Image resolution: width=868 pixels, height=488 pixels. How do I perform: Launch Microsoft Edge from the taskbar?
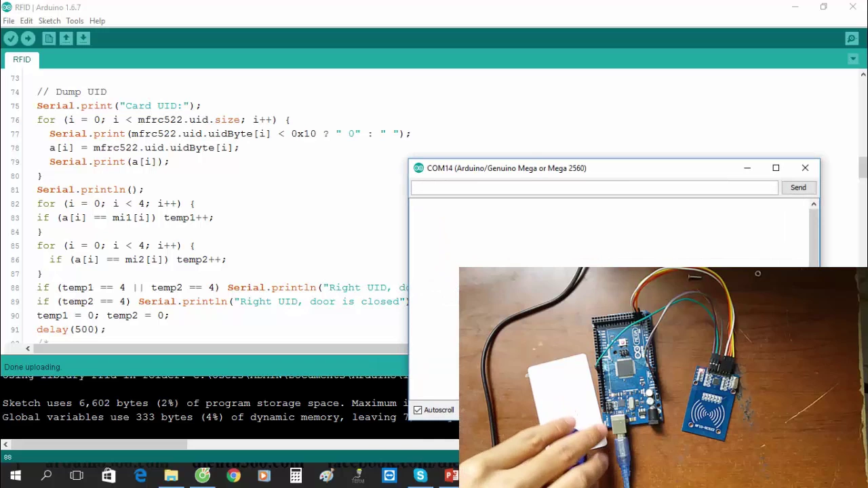[140, 476]
